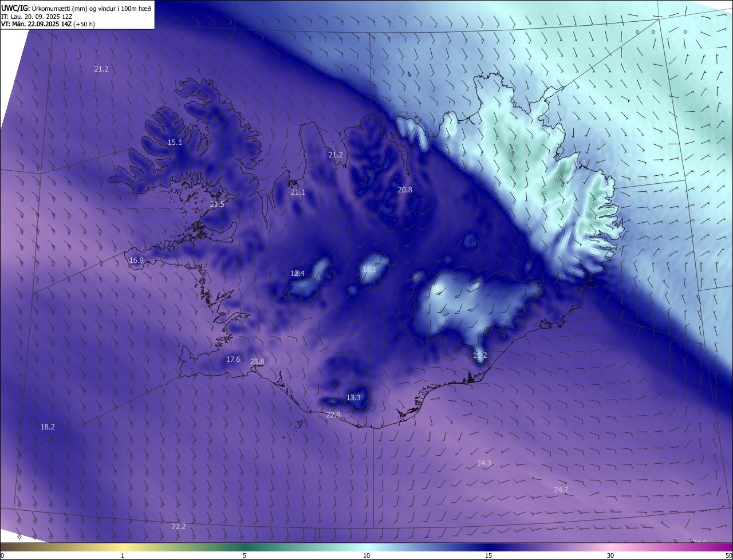Click the faint 11.1 value on the central glacier
This screenshot has height=560, width=733.
click(370, 269)
